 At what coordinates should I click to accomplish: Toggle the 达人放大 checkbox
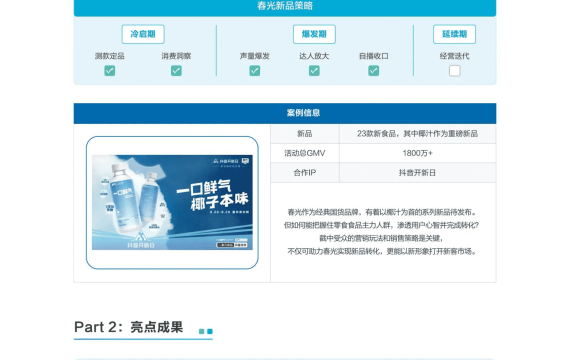314,71
